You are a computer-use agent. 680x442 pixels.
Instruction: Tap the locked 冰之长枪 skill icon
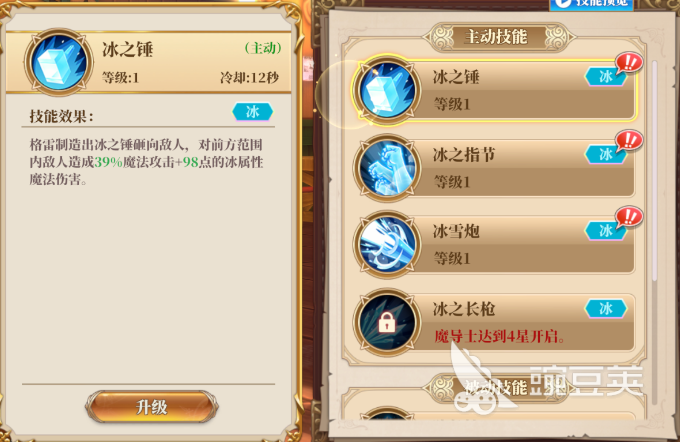(387, 322)
